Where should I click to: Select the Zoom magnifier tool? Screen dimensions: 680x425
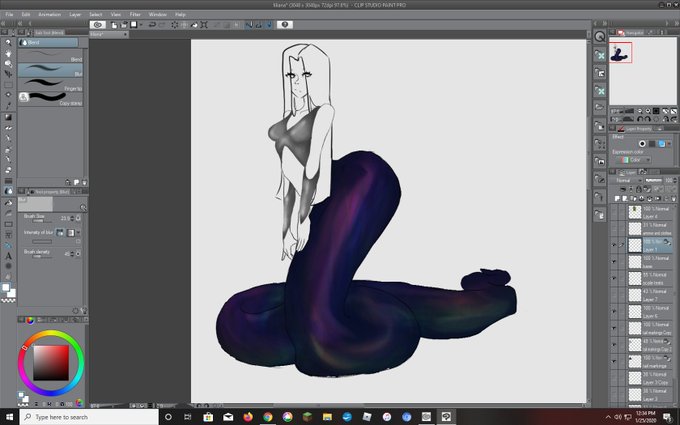pos(8,42)
